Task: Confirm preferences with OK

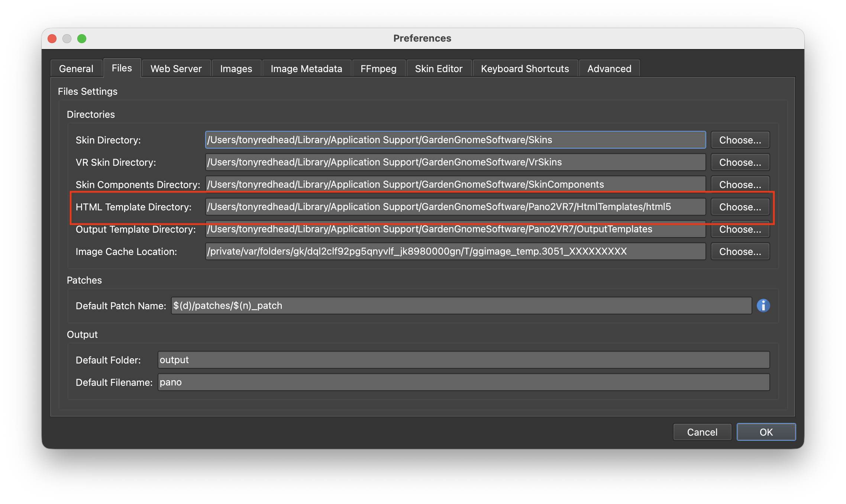Action: (x=766, y=432)
